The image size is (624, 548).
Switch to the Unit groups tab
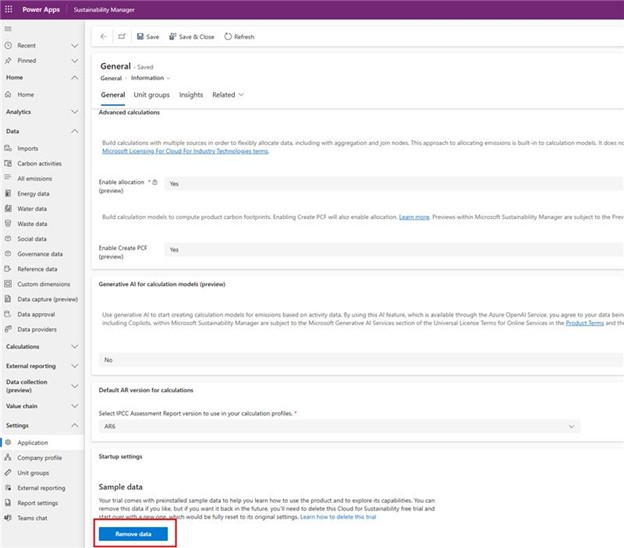(x=152, y=95)
